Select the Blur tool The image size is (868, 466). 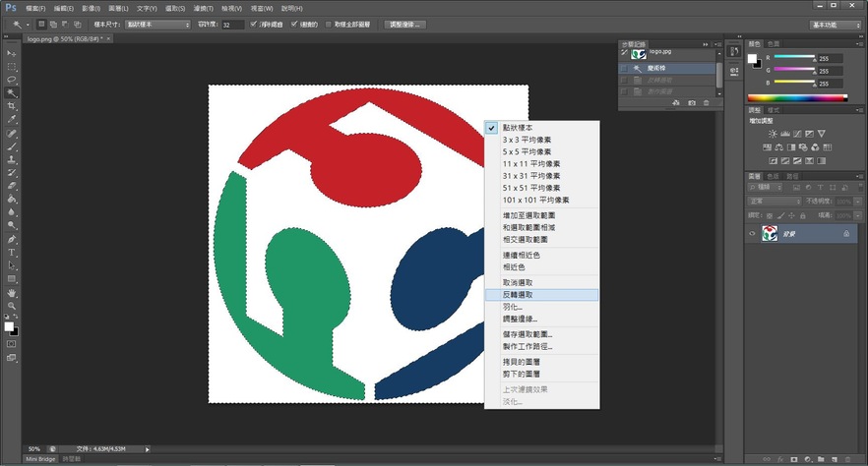11,212
